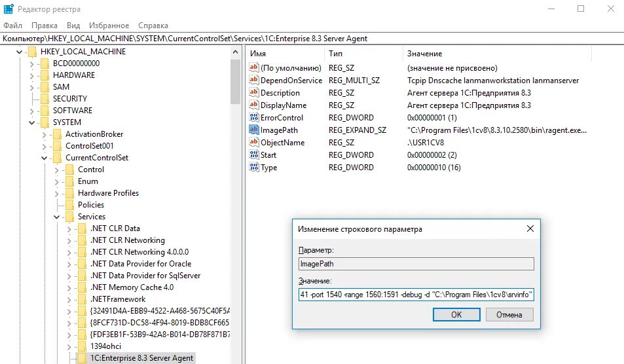The image size is (624, 364).
Task: Collapse the HKEY_LOCAL_MACHINE tree node
Action: pyautogui.click(x=19, y=52)
